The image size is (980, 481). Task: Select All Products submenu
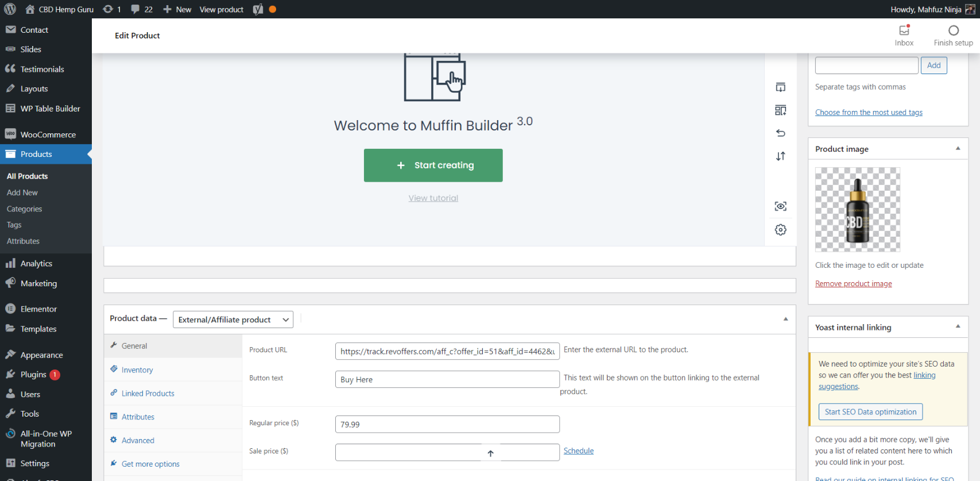(x=27, y=176)
